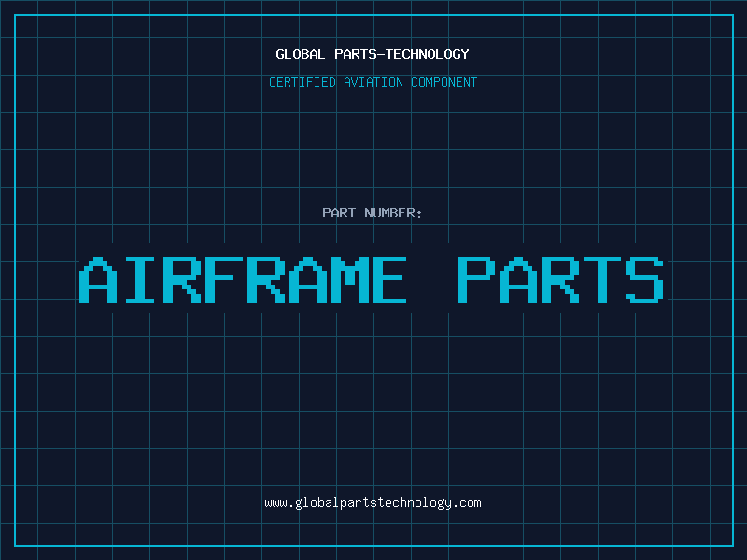Viewport: 747px width, 560px height.
Task: Click the "www" prefix of the URL
Action: pyautogui.click(x=275, y=503)
